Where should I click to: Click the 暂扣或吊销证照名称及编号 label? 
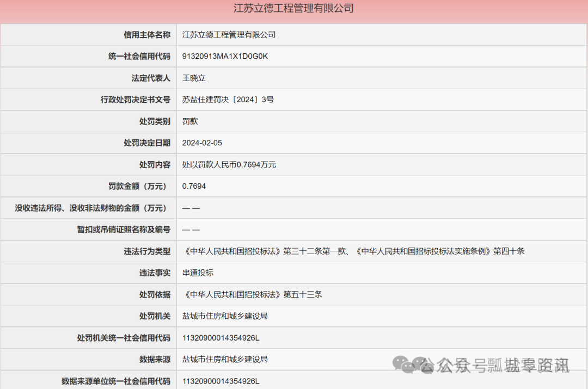point(124,230)
